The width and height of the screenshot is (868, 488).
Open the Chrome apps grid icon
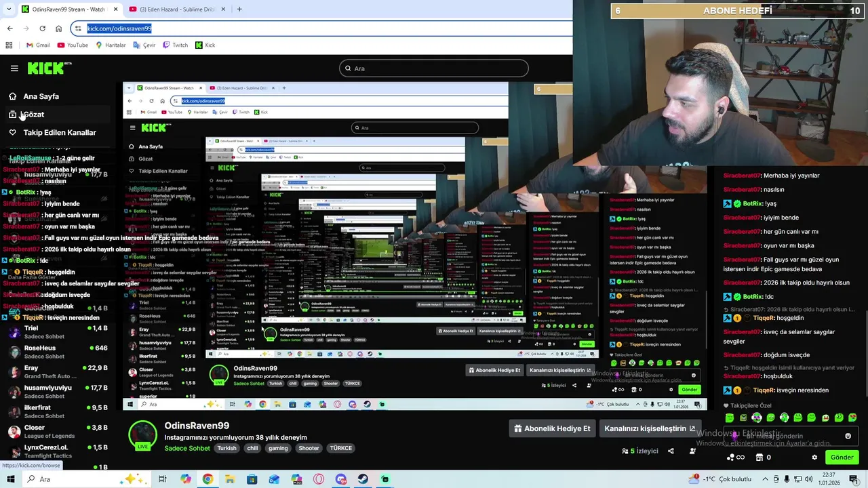pyautogui.click(x=9, y=45)
